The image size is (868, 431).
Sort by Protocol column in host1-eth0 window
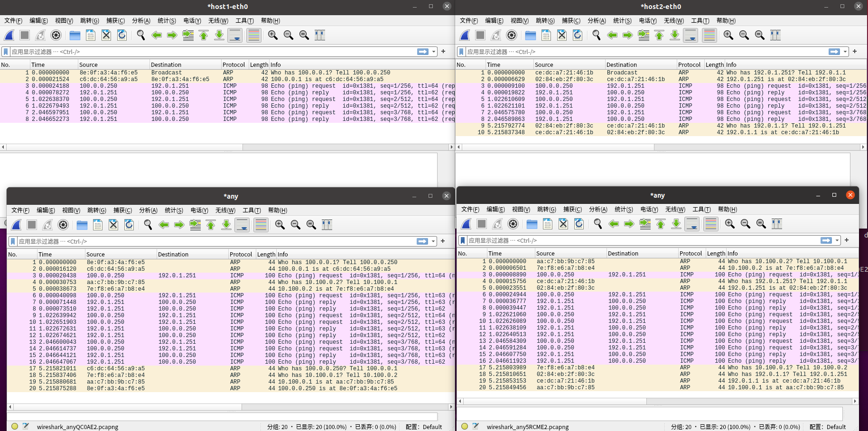(234, 64)
